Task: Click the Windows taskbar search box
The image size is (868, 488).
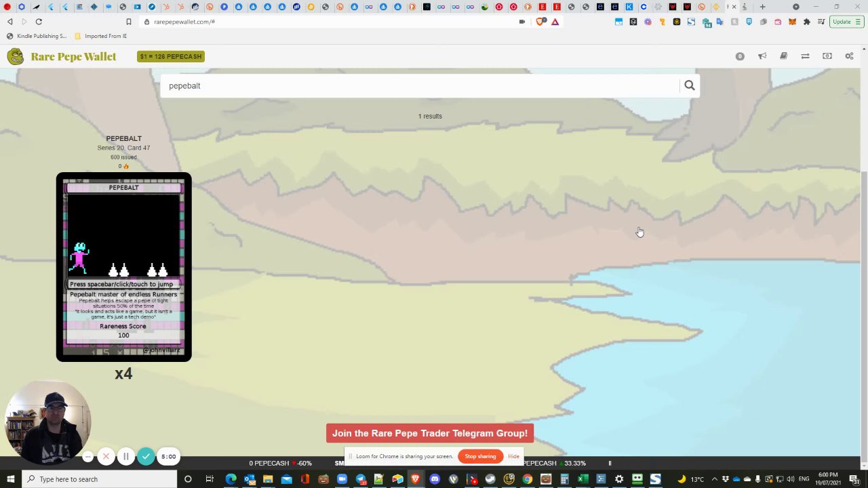Action: [x=100, y=479]
